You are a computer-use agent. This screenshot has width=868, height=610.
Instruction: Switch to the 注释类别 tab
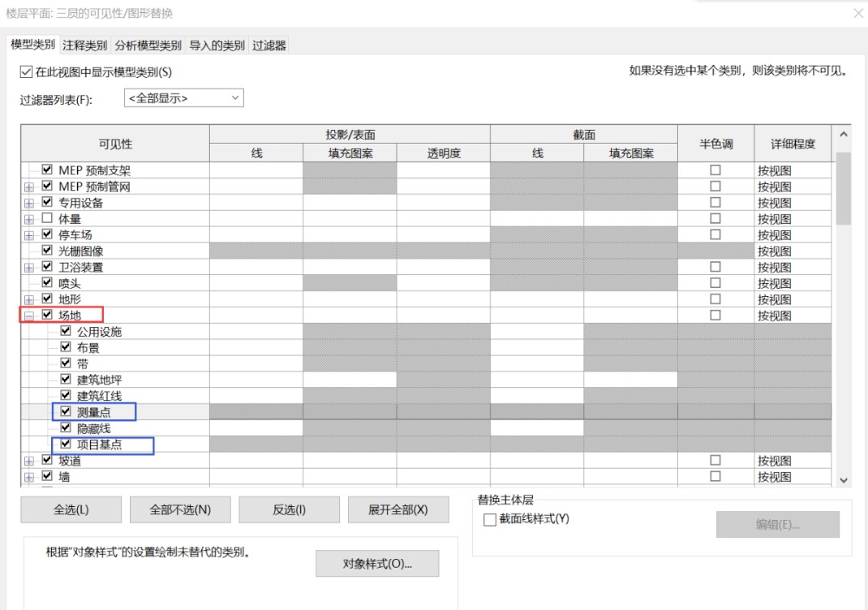tap(84, 45)
